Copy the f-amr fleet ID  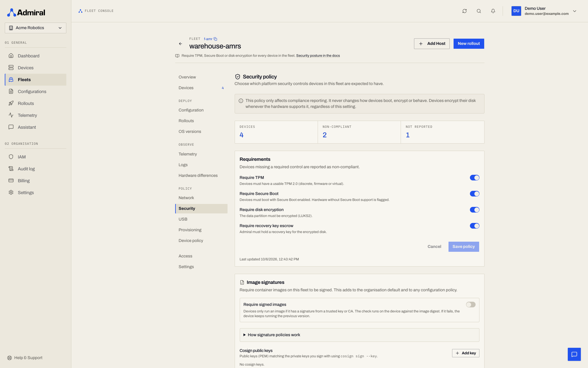tap(215, 39)
